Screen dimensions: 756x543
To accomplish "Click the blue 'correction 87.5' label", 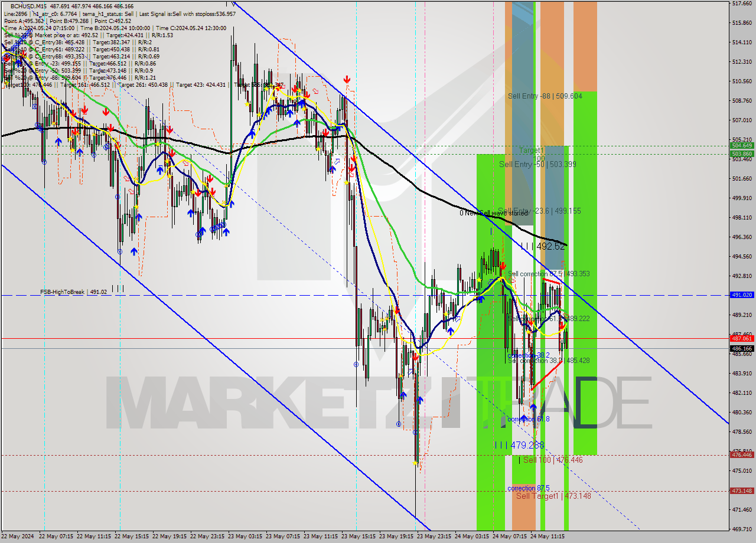I will 529,488.
